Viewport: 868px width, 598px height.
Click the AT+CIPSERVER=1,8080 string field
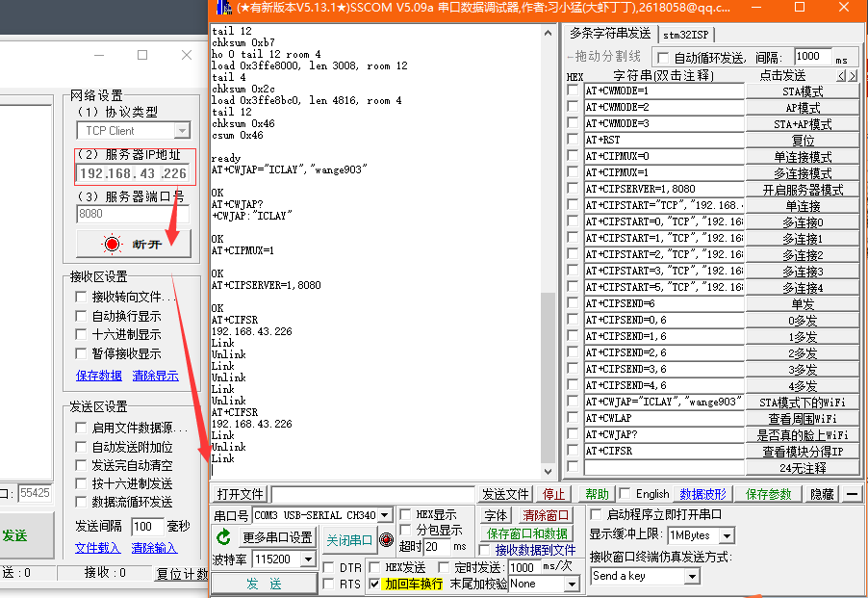(x=663, y=189)
